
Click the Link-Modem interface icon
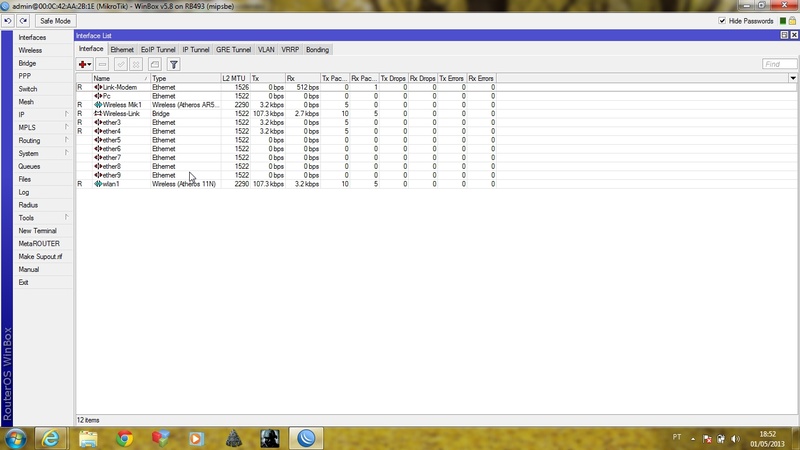[x=98, y=87]
